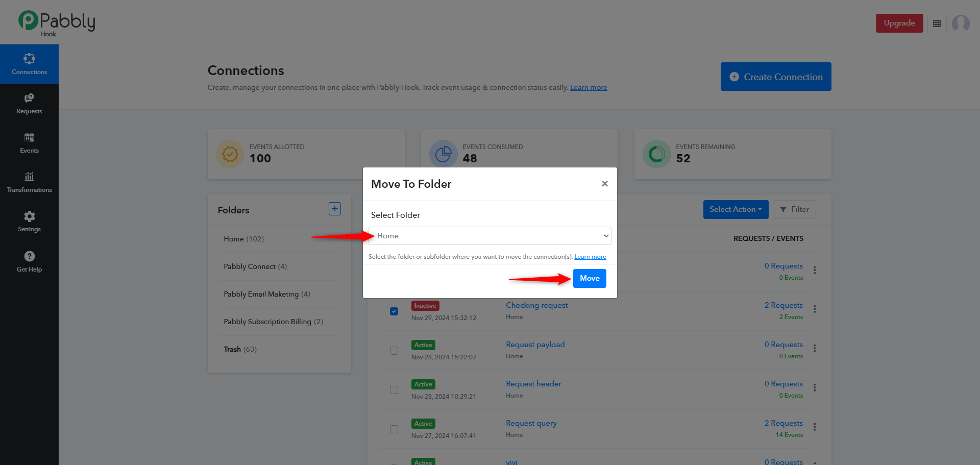Follow the Learn more link in dialog
This screenshot has height=465, width=980.
[590, 257]
